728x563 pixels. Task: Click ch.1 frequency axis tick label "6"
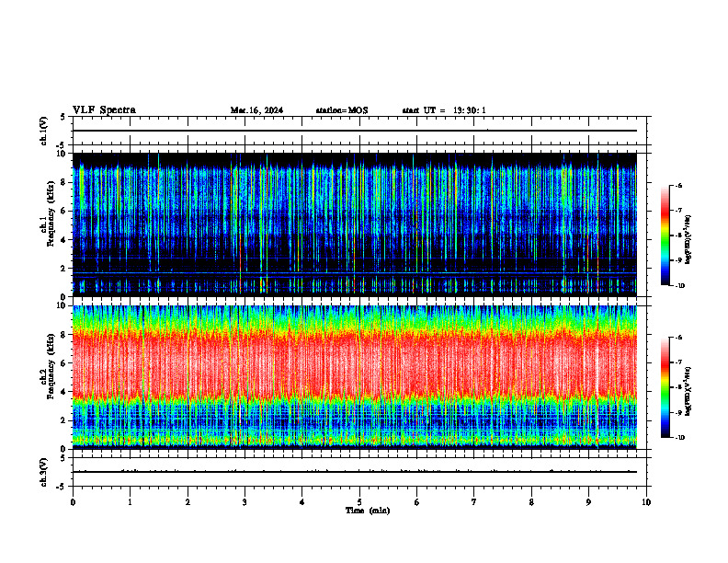63,211
